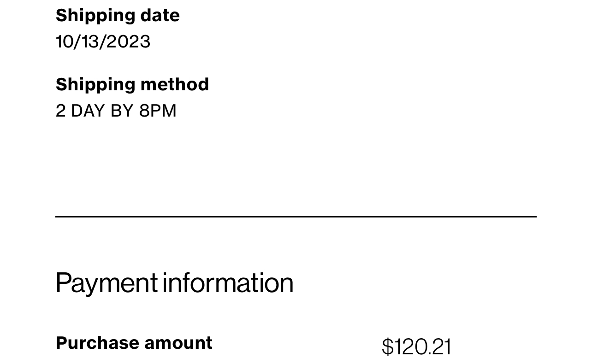Click the word method in Shipping method
592x364 pixels.
(175, 84)
